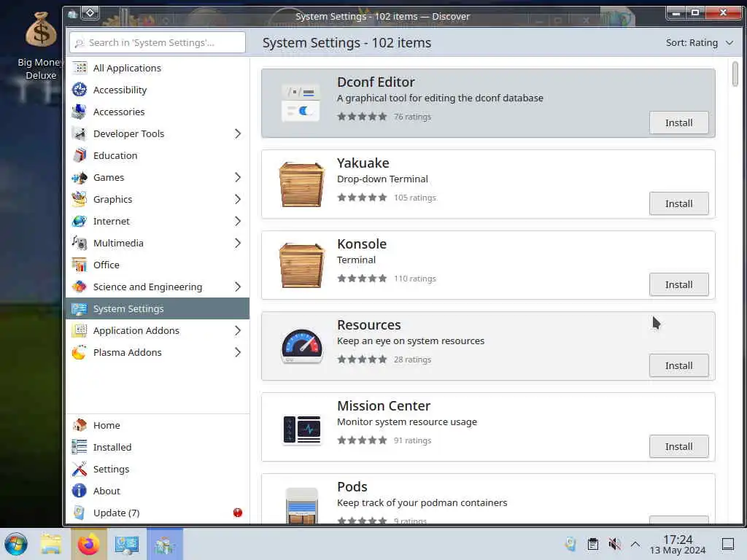Expand the Application Addons subcategories
This screenshot has width=747, height=560.
238,331
